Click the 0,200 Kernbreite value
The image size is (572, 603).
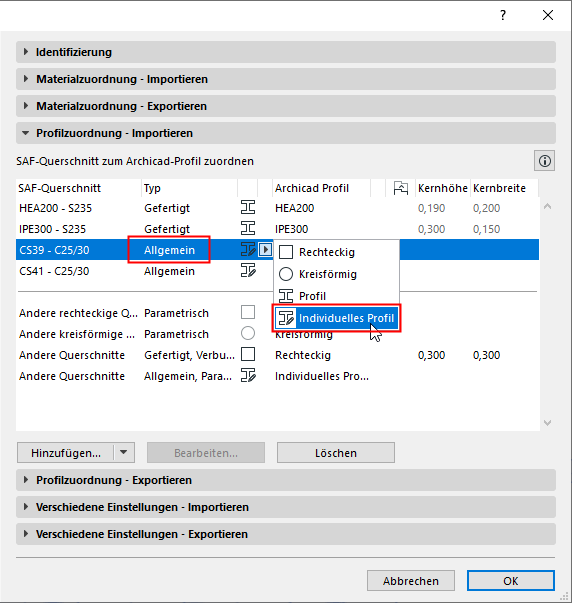[486, 208]
